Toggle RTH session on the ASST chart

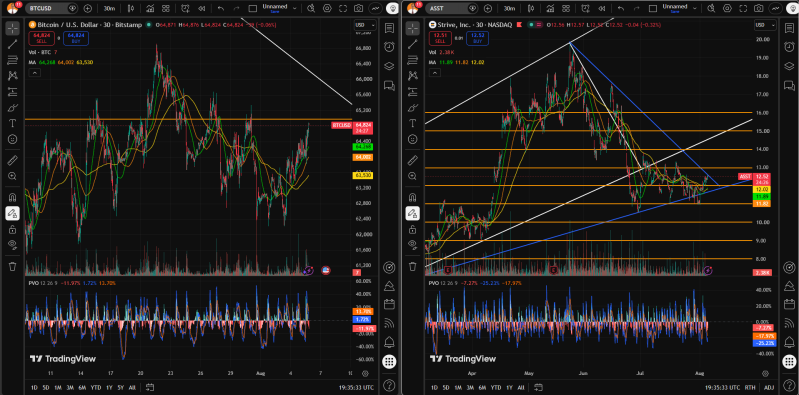(x=750, y=387)
